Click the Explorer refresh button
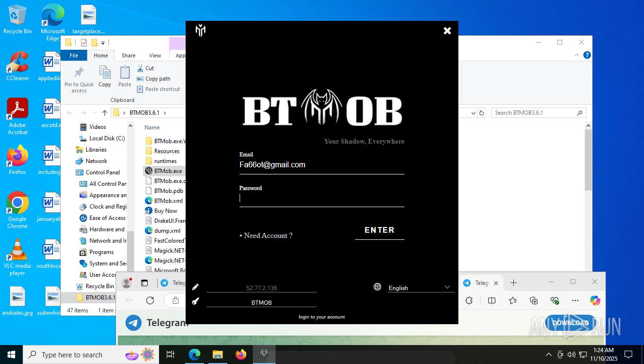Screen dimensions: 644x364 coord(482,113)
